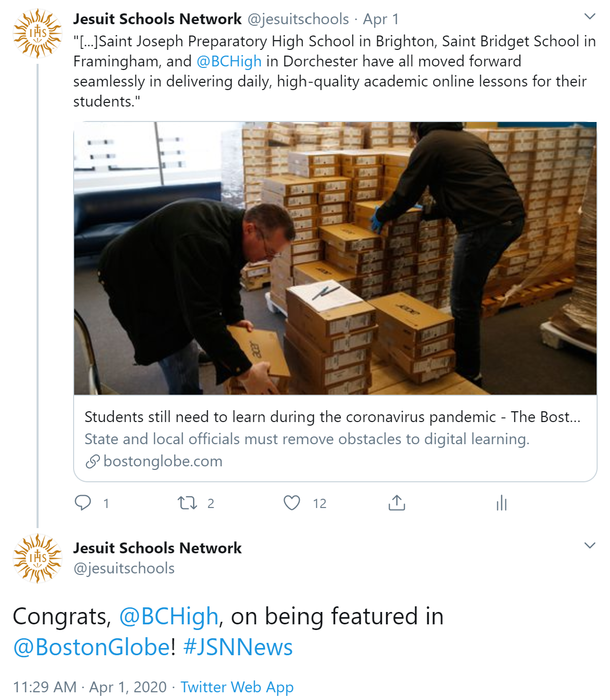Open the share tweet icon
Viewport: 610px width, 700px height.
(x=397, y=502)
